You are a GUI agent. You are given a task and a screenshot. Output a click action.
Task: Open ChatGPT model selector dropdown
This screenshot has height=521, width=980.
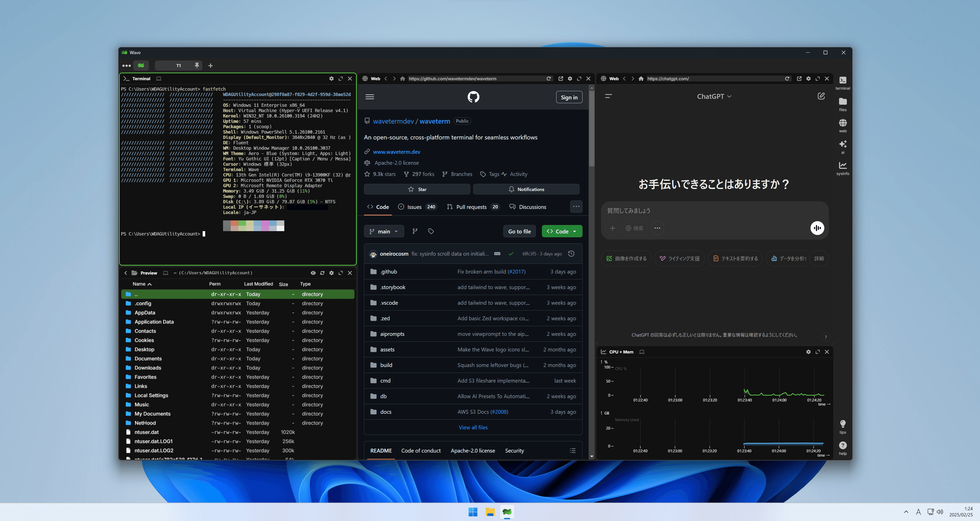714,96
